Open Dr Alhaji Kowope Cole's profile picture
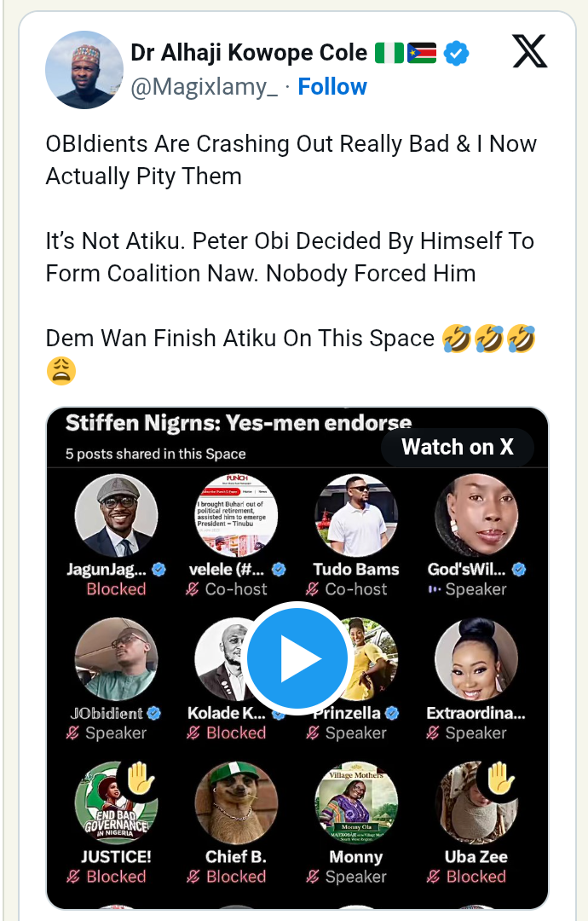The height and width of the screenshot is (921, 588). tap(84, 70)
